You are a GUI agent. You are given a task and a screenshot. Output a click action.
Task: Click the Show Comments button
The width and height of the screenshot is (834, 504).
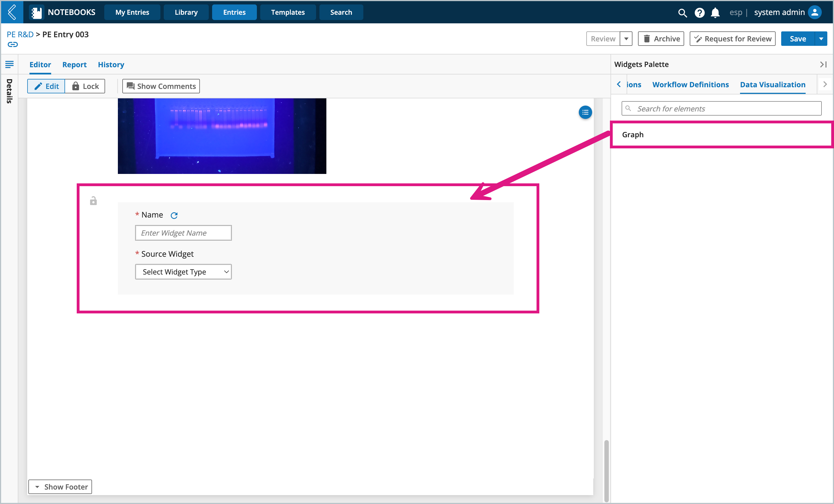tap(160, 86)
